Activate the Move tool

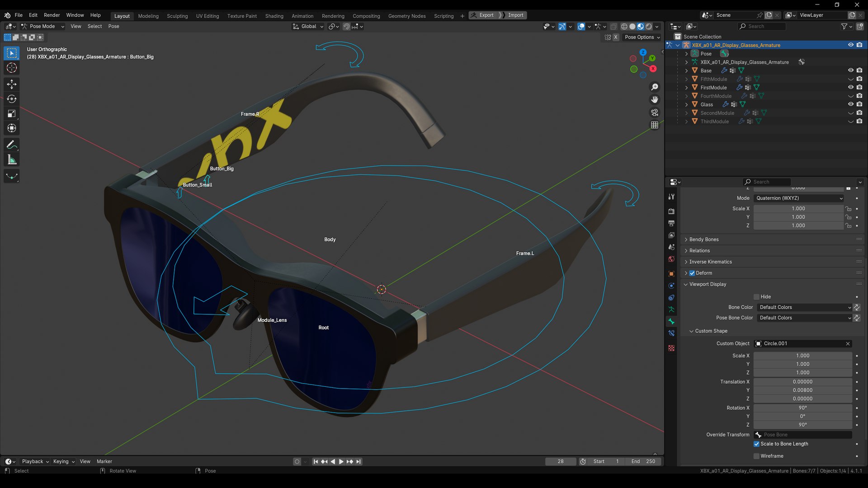pyautogui.click(x=12, y=84)
